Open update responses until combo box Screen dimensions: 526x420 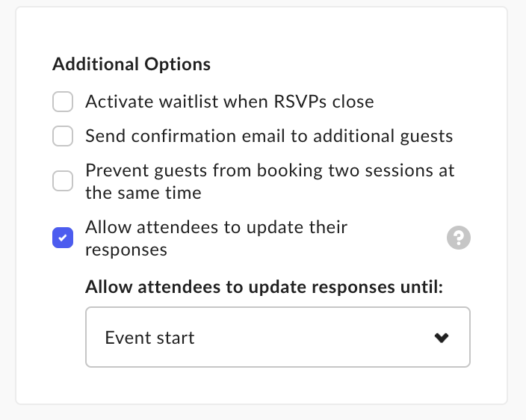(278, 337)
